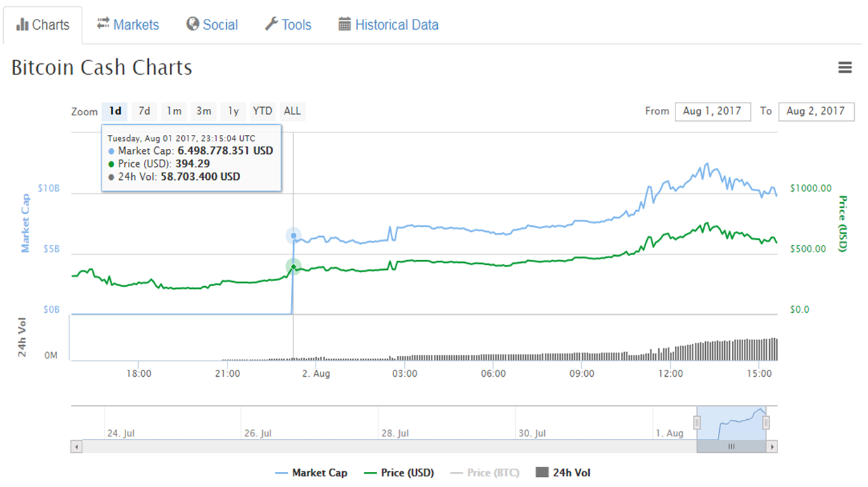Open the Markets tab
868x487 pixels.
pos(127,25)
